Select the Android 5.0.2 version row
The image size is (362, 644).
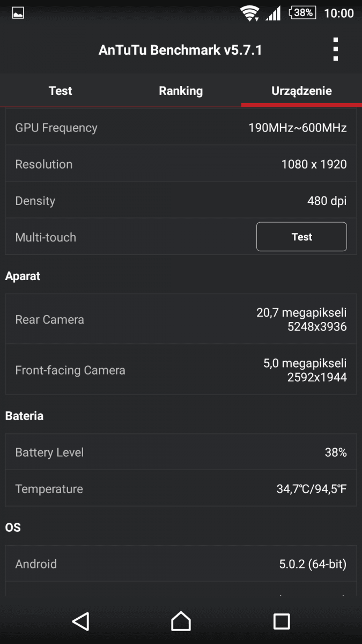181,563
